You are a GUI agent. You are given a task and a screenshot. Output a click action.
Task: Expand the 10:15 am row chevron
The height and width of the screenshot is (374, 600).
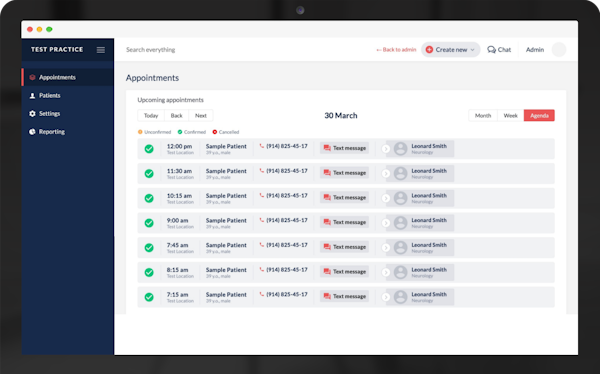click(386, 198)
